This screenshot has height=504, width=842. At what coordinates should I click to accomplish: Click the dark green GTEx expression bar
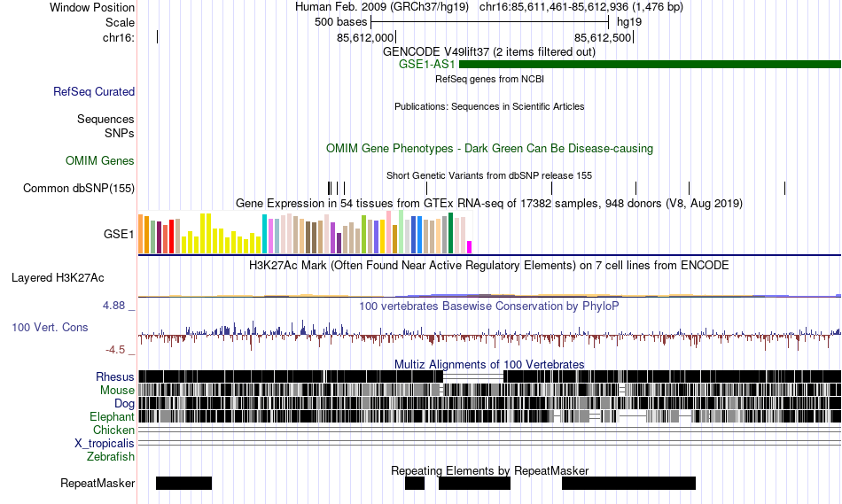[450, 233]
